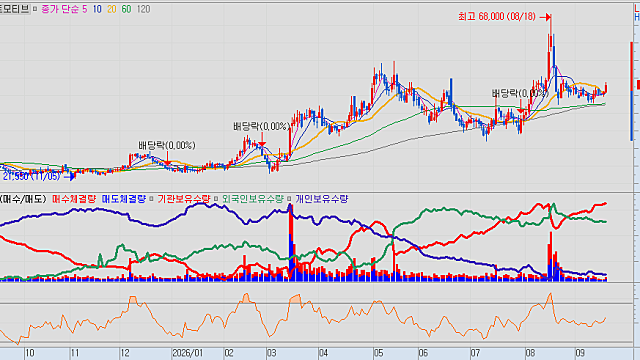Click the 2026/01 label on the time axis
The height and width of the screenshot is (360, 640).
point(188,353)
